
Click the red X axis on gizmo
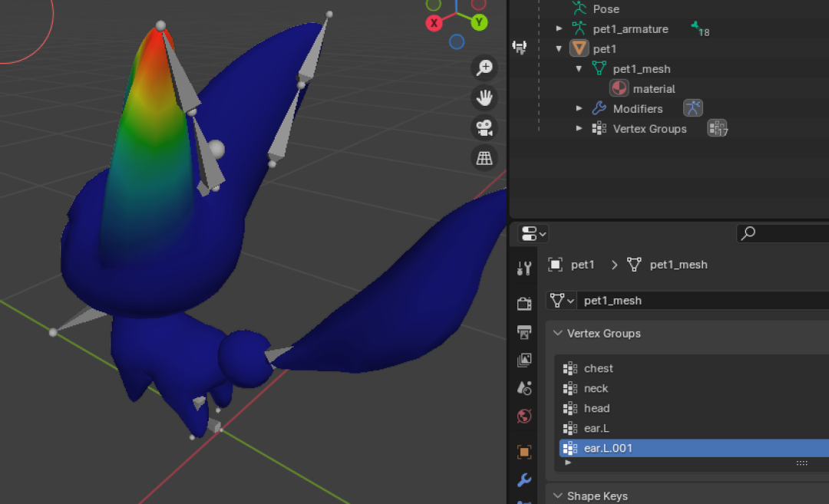click(x=434, y=23)
